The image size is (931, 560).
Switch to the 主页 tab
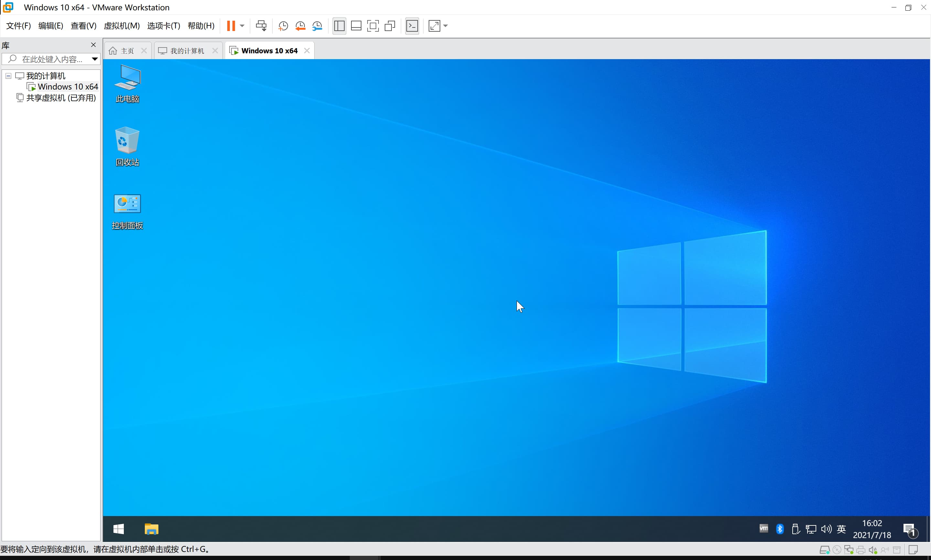[x=126, y=50]
